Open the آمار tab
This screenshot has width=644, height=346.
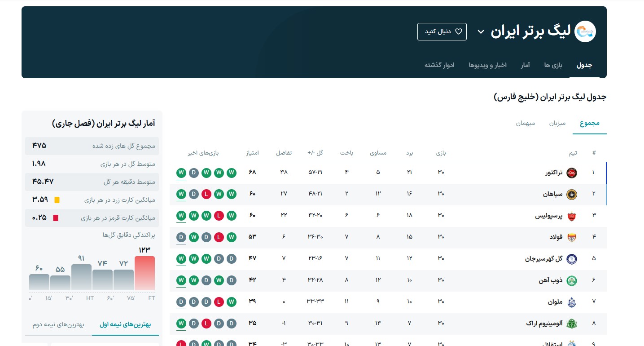[525, 65]
